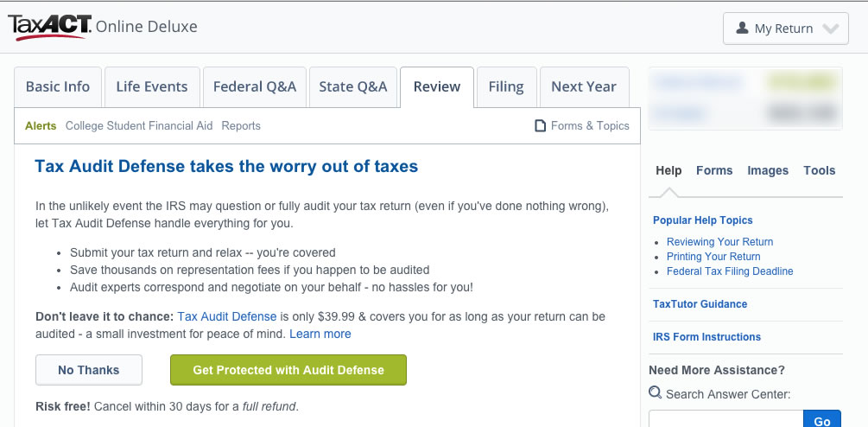Open Popular Help Topics heading
This screenshot has width=868, height=427.
click(702, 220)
